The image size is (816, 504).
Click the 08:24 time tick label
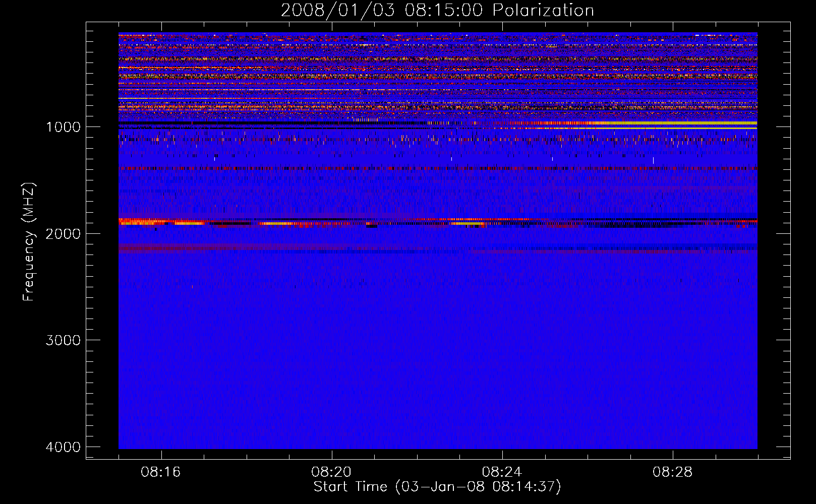pyautogui.click(x=502, y=472)
